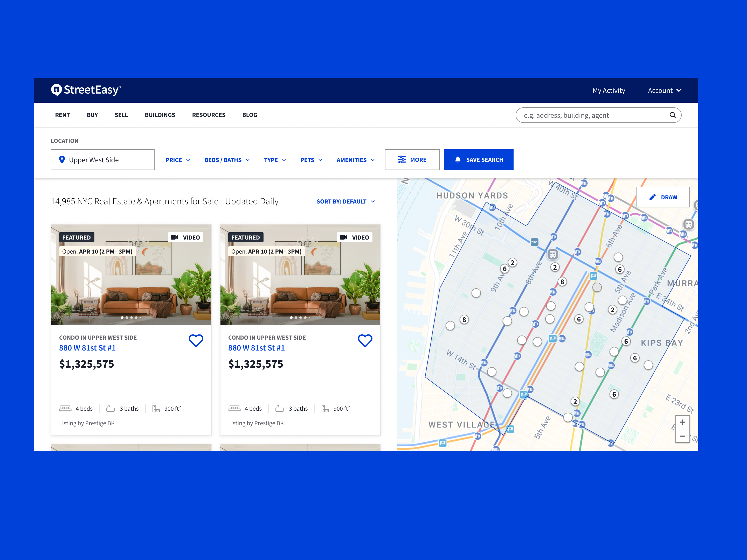Favorite the second listing's heart
This screenshot has width=747, height=560.
(x=365, y=340)
